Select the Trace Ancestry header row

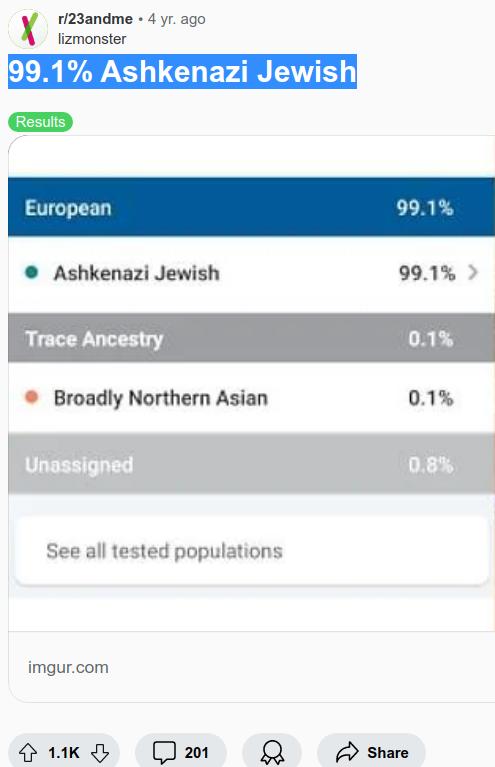pyautogui.click(x=251, y=338)
